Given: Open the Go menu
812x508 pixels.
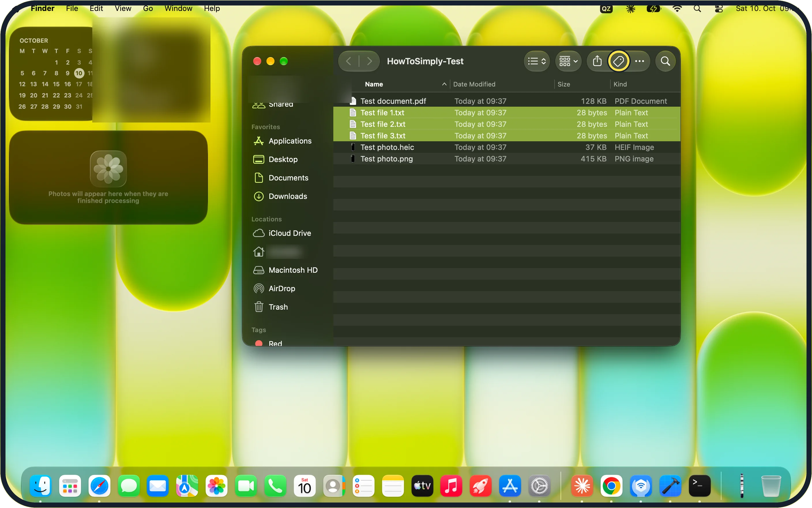Looking at the screenshot, I should click(148, 8).
